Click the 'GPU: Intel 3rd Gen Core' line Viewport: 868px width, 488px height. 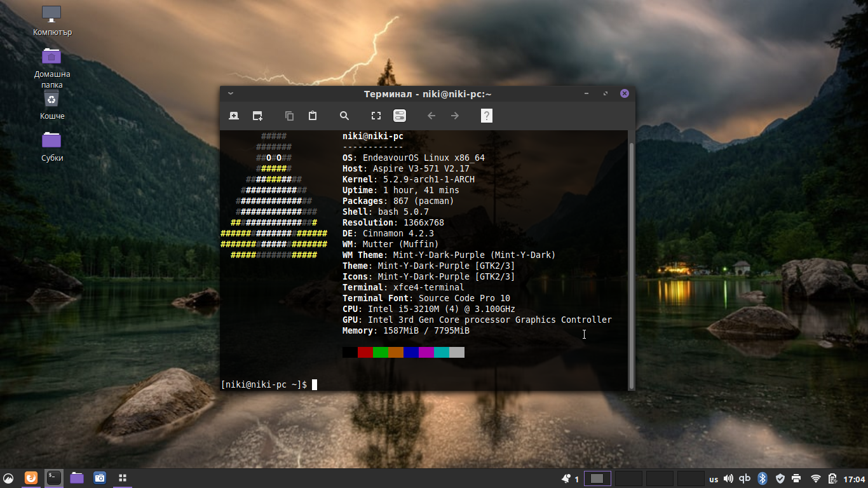[x=477, y=320]
